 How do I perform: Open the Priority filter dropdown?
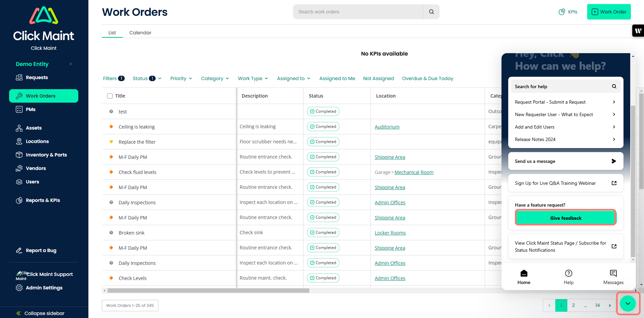(x=181, y=78)
